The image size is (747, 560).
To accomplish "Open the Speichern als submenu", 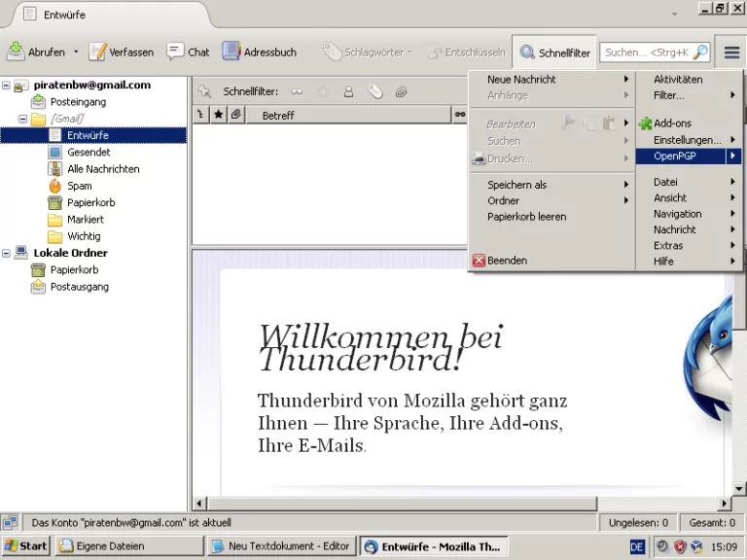I will coord(551,185).
